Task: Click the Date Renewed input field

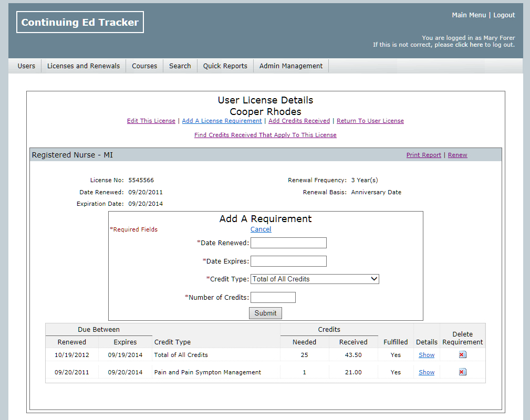Action: point(288,243)
